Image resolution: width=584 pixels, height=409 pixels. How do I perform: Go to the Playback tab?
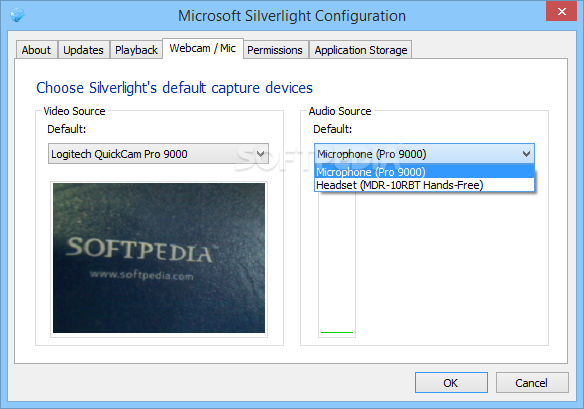coord(136,50)
